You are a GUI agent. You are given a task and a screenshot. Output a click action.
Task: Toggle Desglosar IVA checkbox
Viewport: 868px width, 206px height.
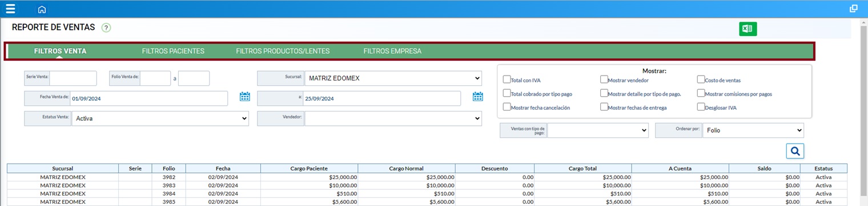[701, 106]
